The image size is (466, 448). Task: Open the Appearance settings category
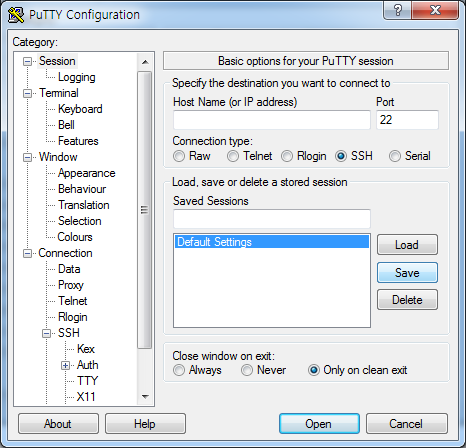pos(87,173)
